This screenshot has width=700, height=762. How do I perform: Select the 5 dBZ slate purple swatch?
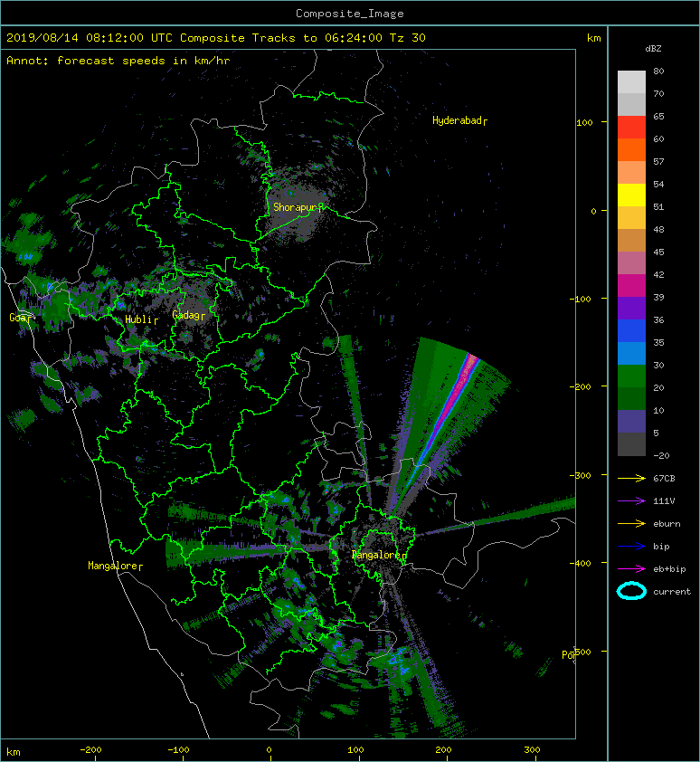631,422
